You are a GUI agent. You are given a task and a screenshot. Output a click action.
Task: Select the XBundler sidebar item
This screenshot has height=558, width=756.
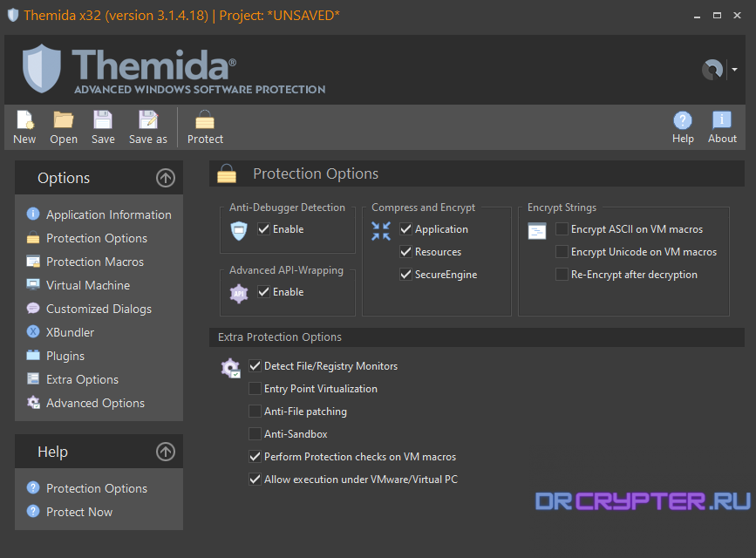pos(67,331)
